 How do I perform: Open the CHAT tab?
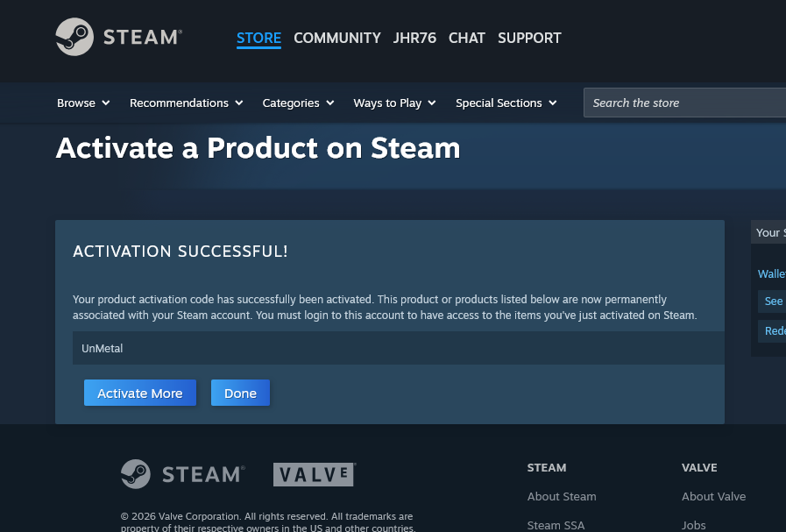point(467,38)
